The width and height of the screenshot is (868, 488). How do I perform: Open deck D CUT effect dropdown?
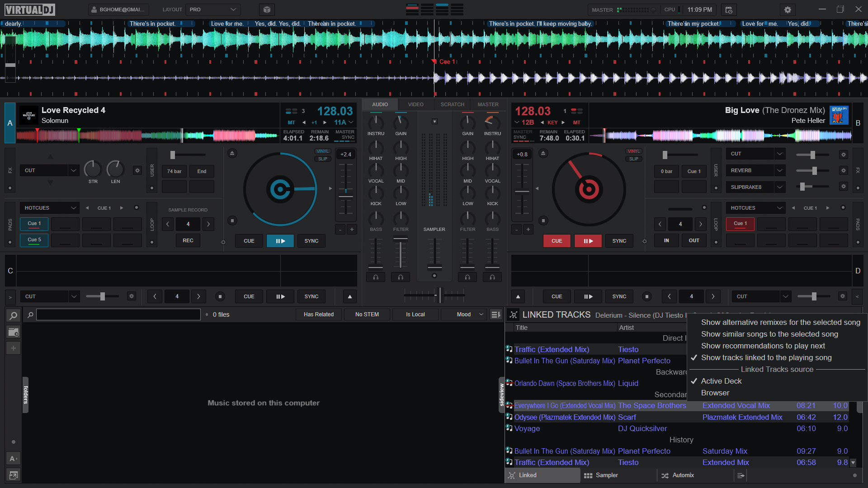761,296
